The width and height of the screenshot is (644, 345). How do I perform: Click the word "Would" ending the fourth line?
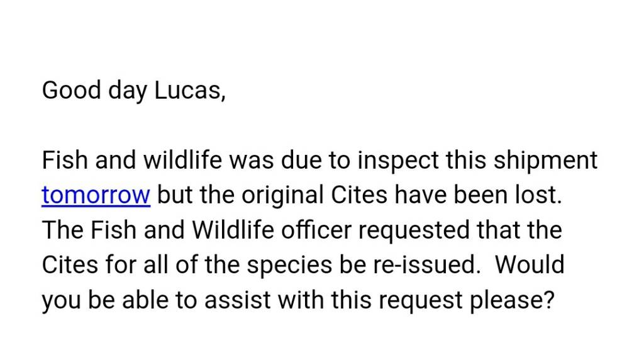[x=530, y=265]
